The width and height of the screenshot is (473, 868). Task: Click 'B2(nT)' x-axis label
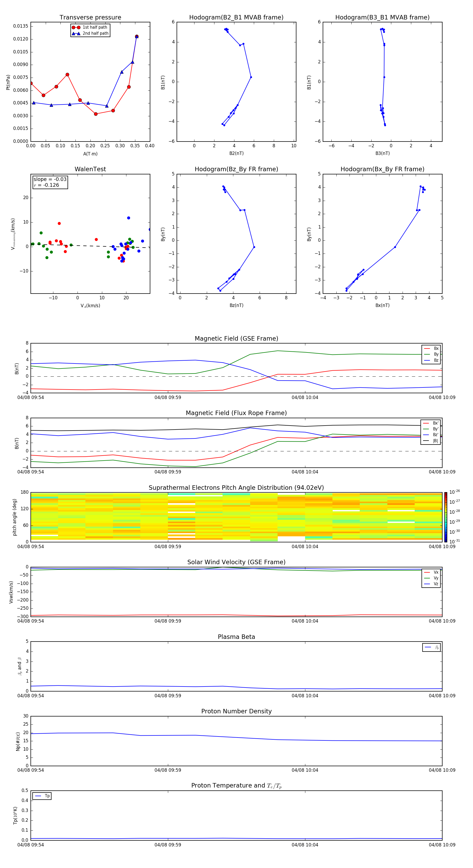(236, 153)
